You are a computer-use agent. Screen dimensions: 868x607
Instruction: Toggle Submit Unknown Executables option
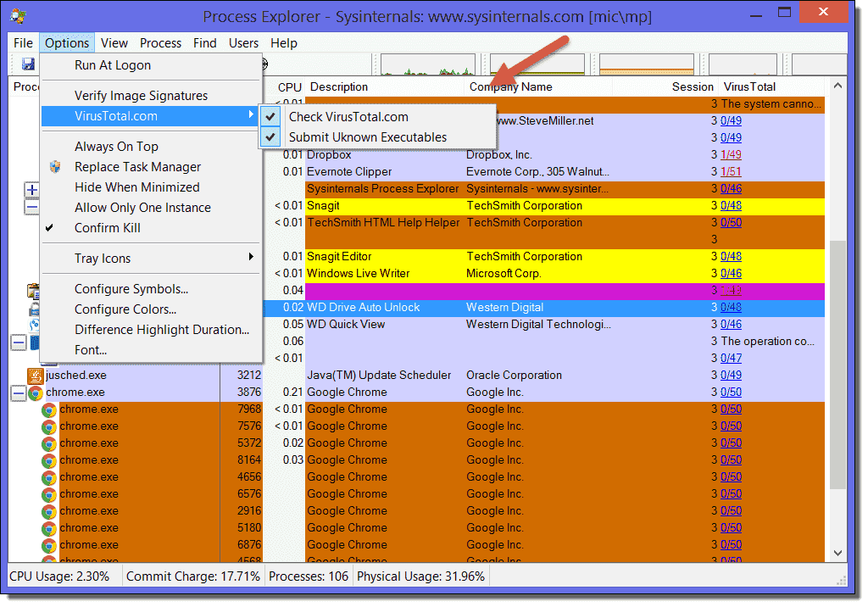(x=377, y=136)
